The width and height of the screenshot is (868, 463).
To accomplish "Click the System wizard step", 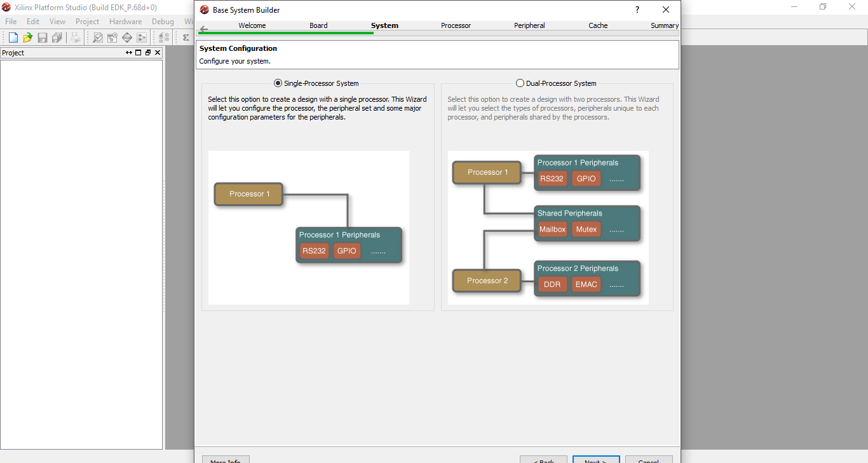I will coord(384,25).
